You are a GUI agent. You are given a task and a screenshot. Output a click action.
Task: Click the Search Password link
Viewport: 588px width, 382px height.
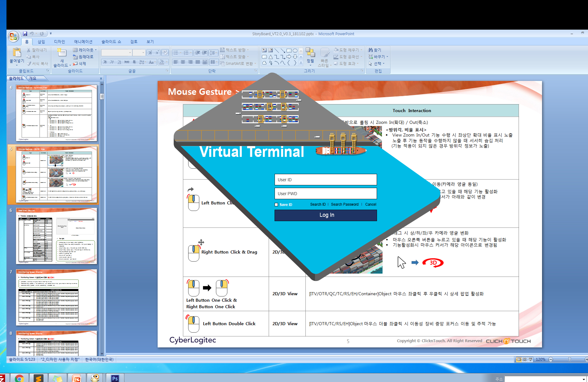[345, 204]
